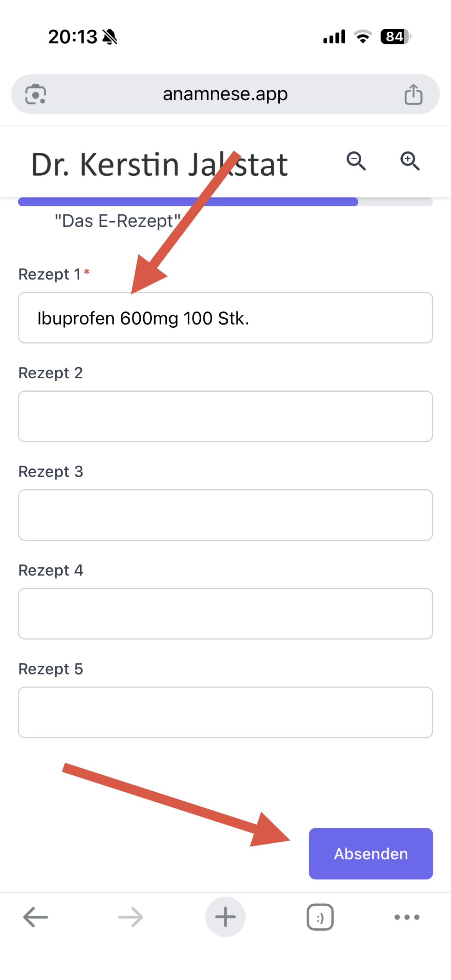
Task: Tap the purple form progress bar
Action: click(x=188, y=202)
